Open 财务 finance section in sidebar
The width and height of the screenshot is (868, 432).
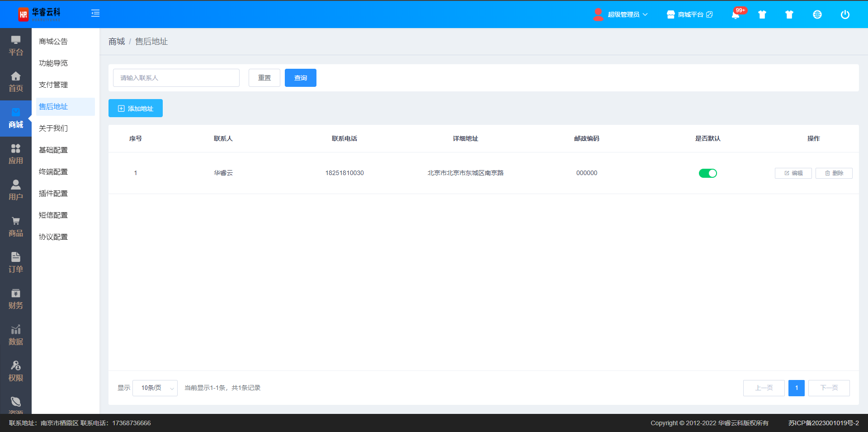(x=16, y=299)
